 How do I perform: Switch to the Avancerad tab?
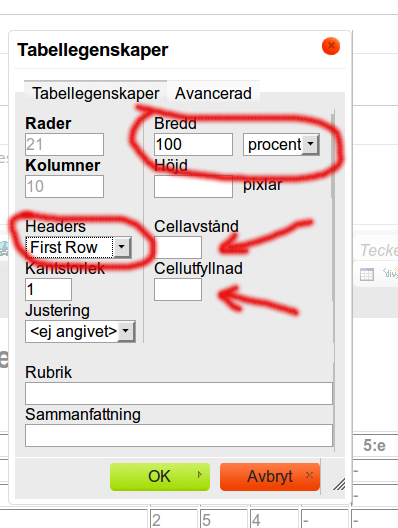[x=213, y=93]
